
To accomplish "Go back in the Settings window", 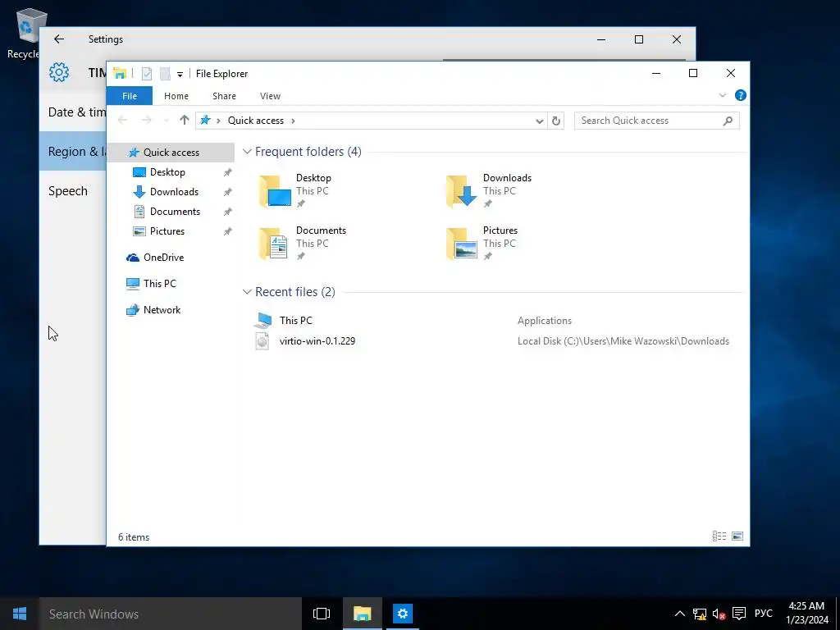I will (59, 39).
